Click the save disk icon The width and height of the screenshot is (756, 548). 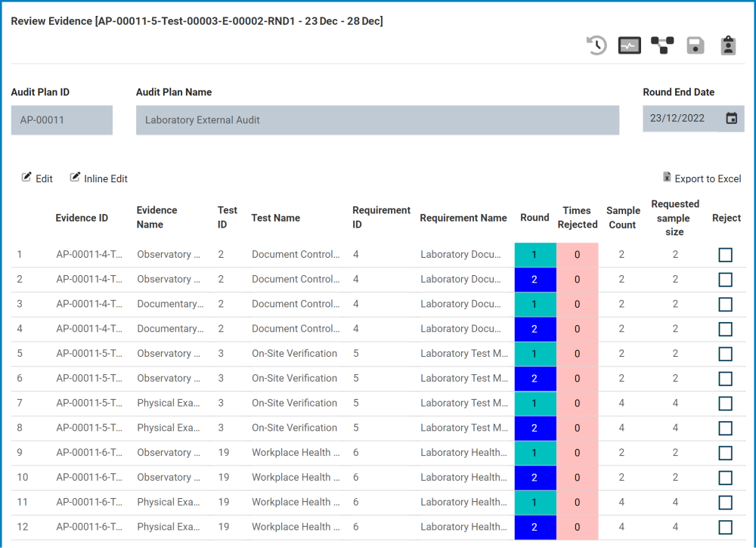click(696, 45)
